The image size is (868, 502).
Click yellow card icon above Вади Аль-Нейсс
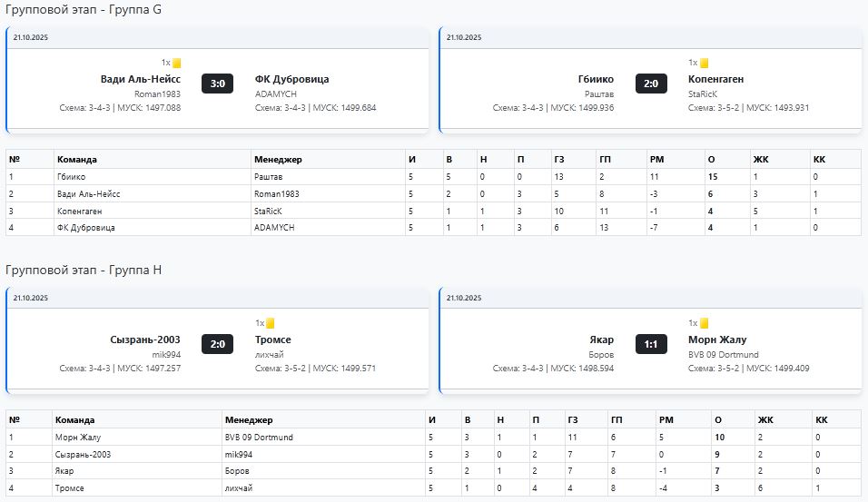[x=177, y=64]
